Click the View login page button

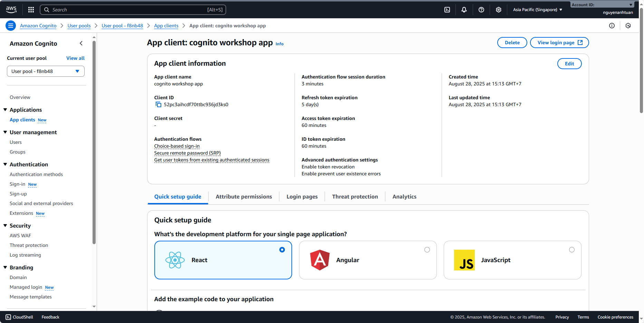click(559, 43)
